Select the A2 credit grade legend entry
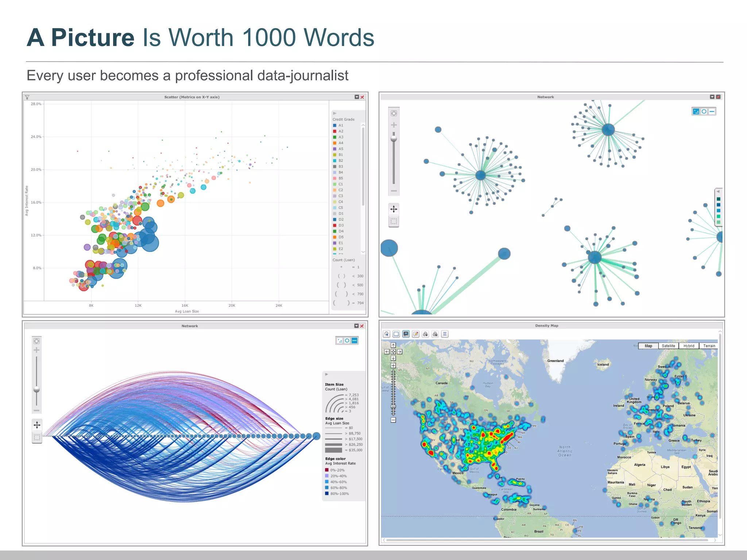The height and width of the screenshot is (560, 747). tap(338, 131)
